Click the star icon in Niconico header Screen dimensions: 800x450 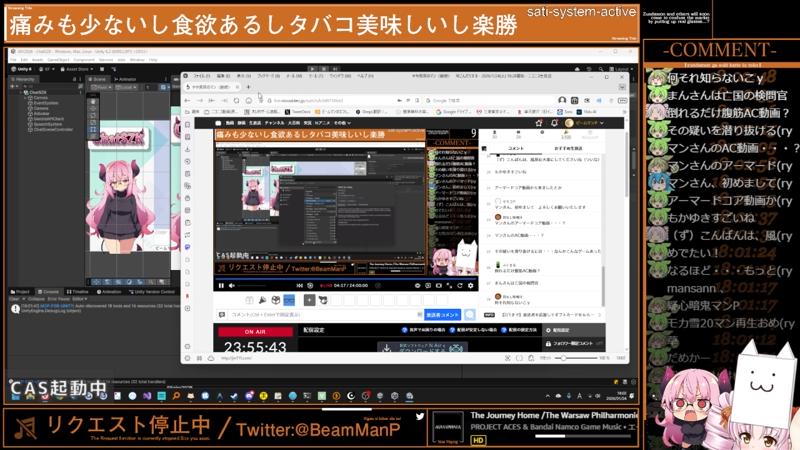[x=539, y=123]
